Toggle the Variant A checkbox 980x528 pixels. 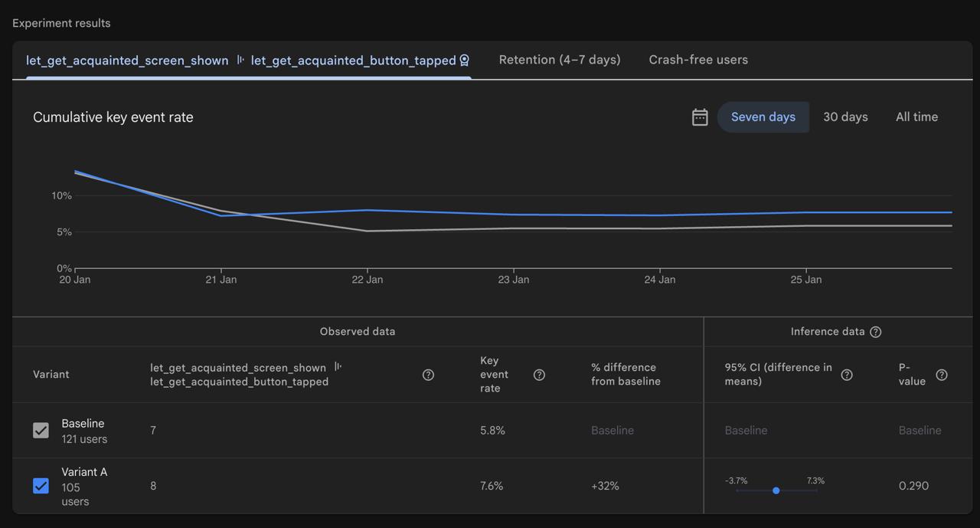41,486
